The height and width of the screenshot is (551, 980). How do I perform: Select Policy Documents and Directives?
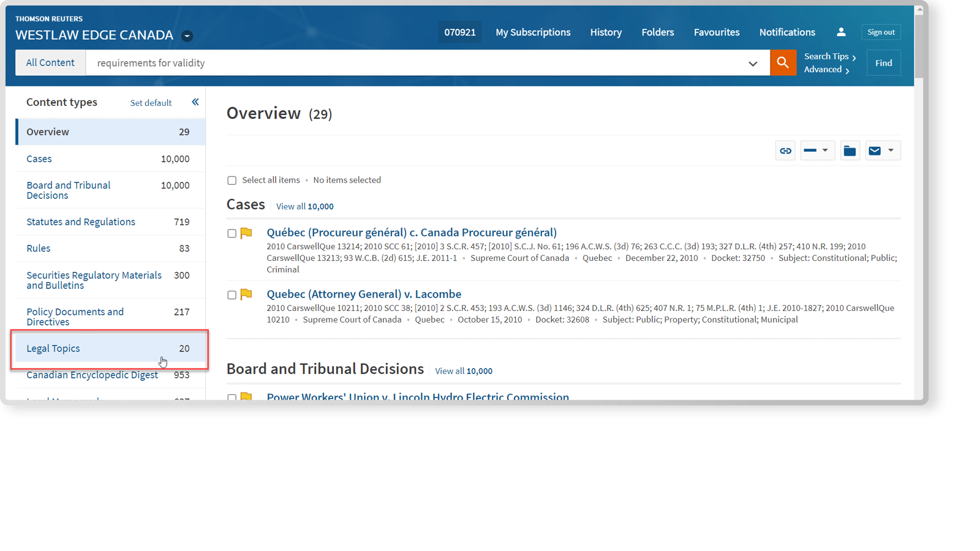click(110, 317)
